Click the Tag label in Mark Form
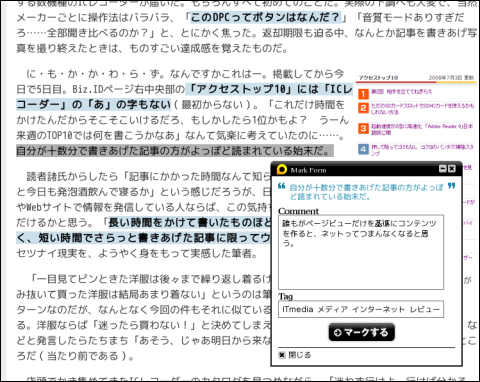Screen dimensions: 480x382 pos(286,296)
